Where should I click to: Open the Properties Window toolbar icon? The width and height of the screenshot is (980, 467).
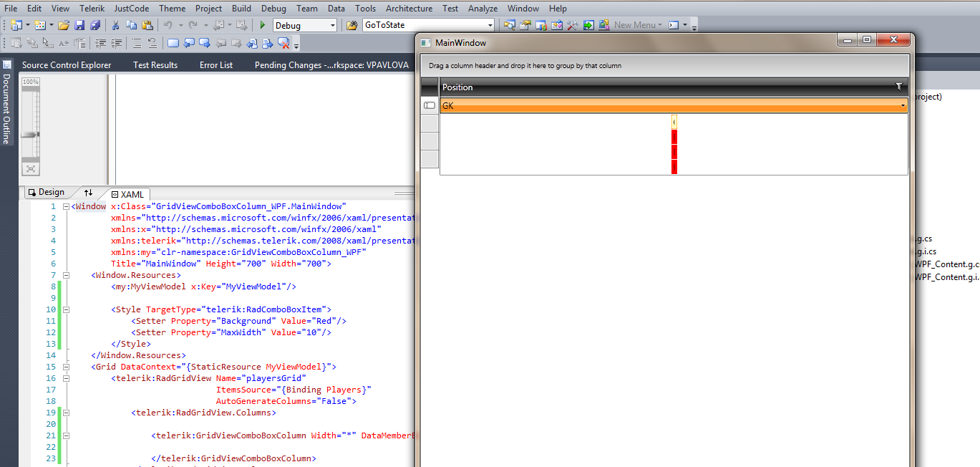click(x=525, y=25)
